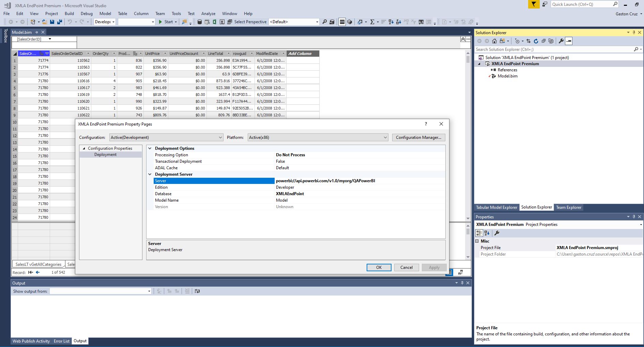Click the yellow feedback filter flag icon

pos(534,4)
